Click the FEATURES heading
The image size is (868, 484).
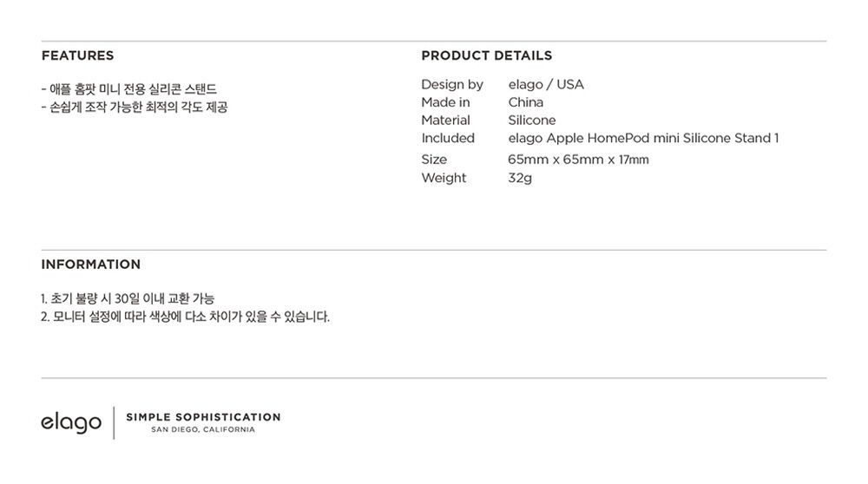(x=77, y=56)
